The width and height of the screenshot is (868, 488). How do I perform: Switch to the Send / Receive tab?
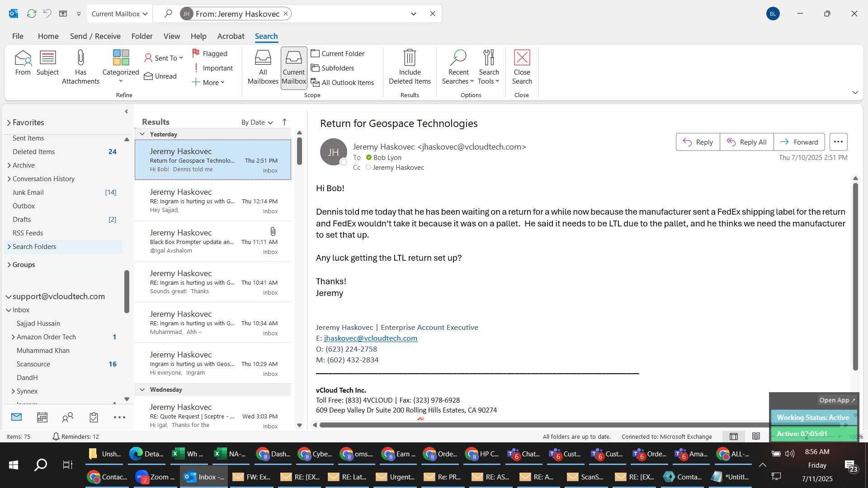[95, 36]
